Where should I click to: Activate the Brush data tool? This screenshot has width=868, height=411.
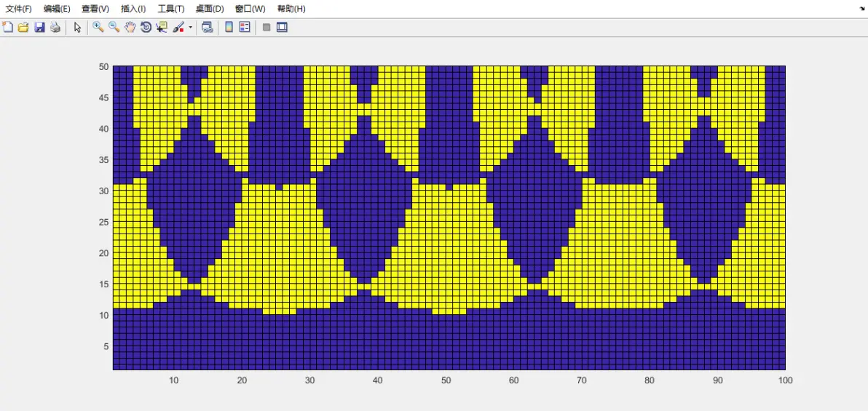coord(179,27)
